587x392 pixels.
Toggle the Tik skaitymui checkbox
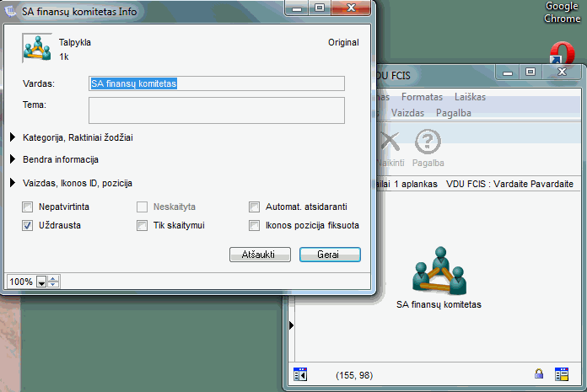(x=143, y=225)
